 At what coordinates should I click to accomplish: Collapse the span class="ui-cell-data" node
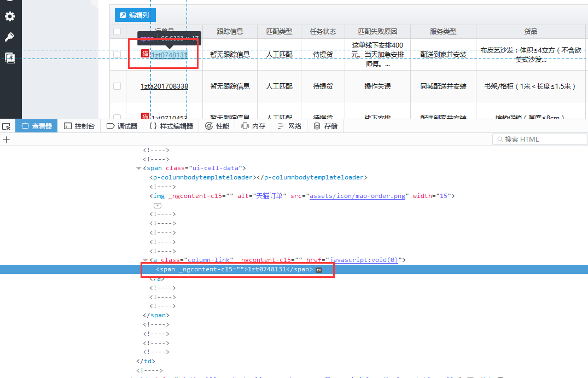click(x=139, y=168)
